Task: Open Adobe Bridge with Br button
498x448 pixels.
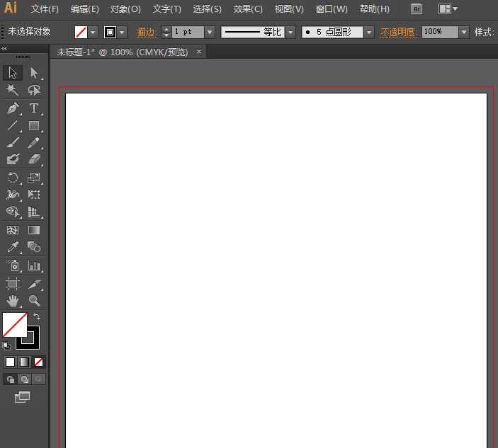Action: [x=417, y=9]
